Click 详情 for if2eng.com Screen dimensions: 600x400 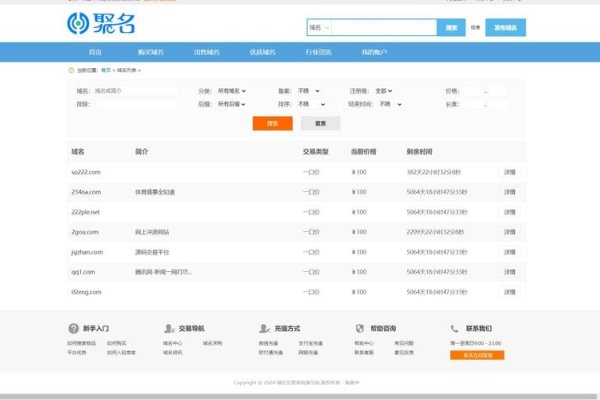pos(510,292)
